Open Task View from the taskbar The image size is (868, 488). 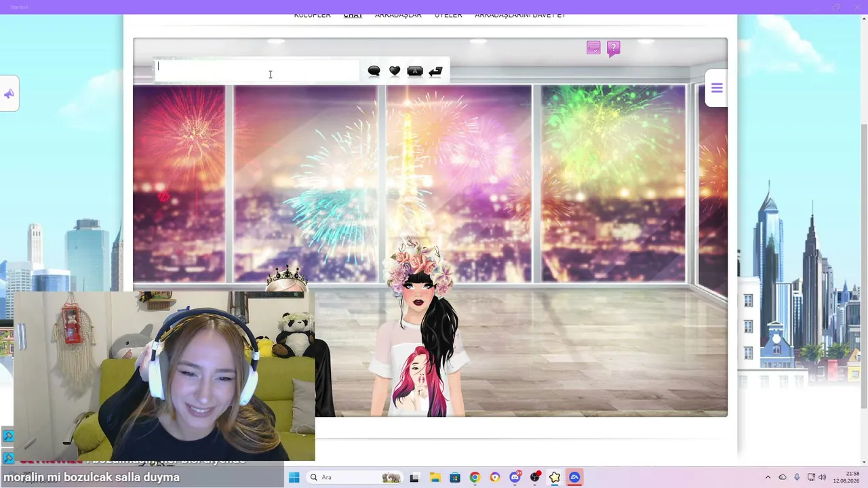click(x=414, y=477)
